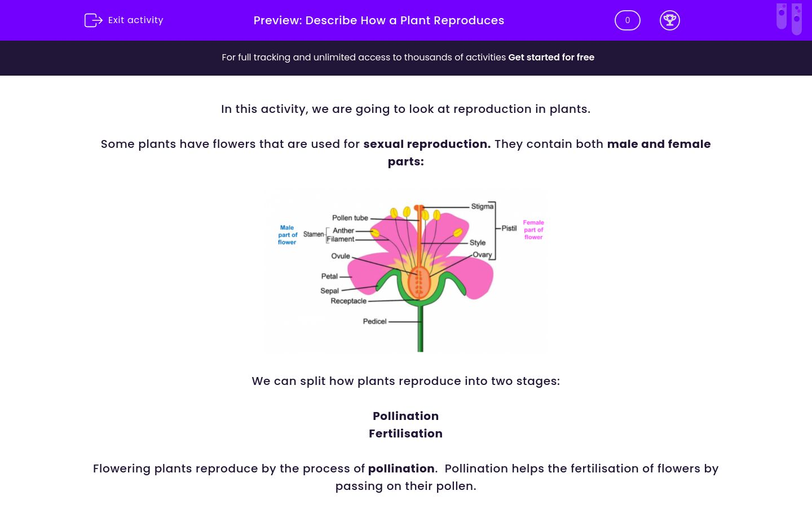
Task: Click the Pedicel label on the flower
Action: click(375, 321)
